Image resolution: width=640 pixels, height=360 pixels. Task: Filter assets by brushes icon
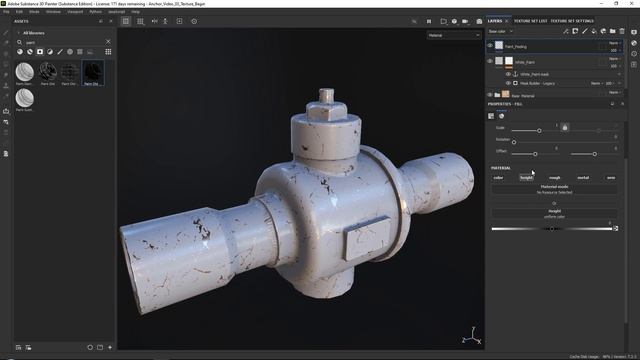[x=60, y=52]
